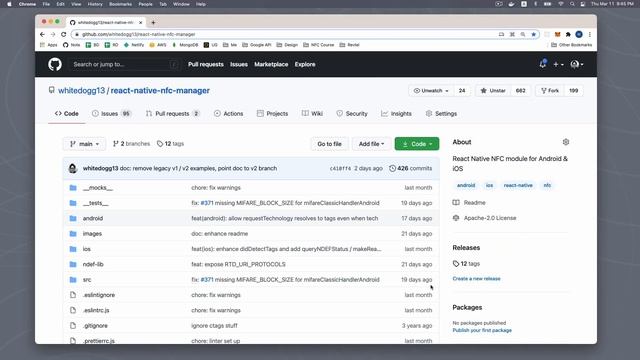Open the Readme link in About
640x360 pixels.
click(x=474, y=202)
